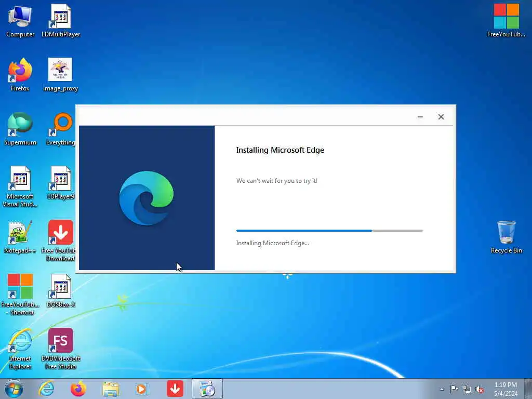
Task: Open Windows Explorer folder in taskbar
Action: 111,389
